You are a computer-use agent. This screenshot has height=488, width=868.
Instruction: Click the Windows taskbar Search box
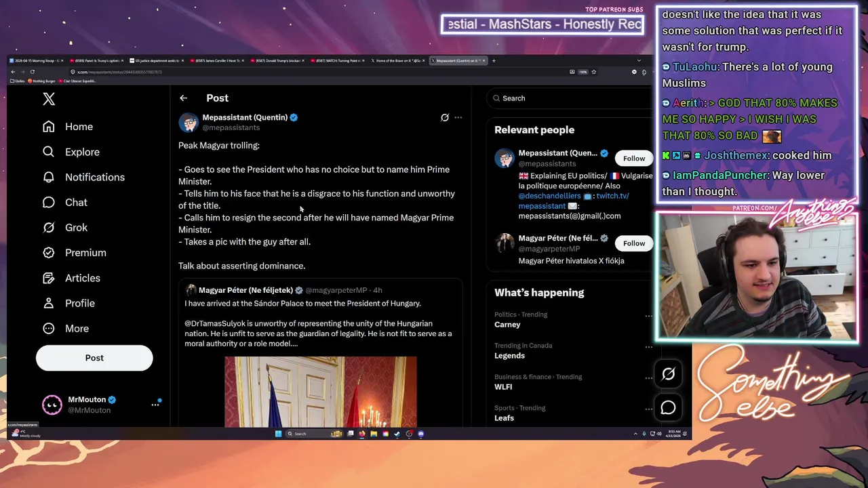tap(314, 434)
